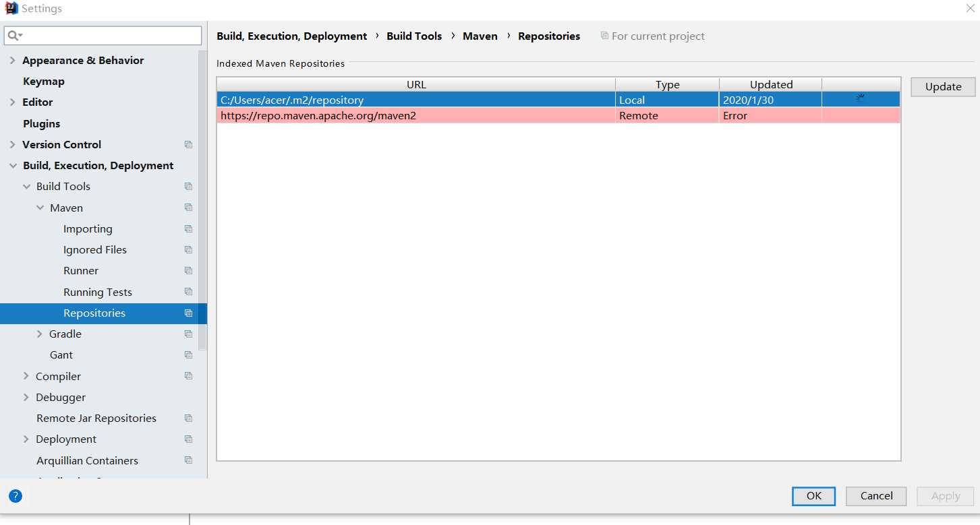This screenshot has height=525, width=980.
Task: Click the Apply button
Action: (945, 496)
